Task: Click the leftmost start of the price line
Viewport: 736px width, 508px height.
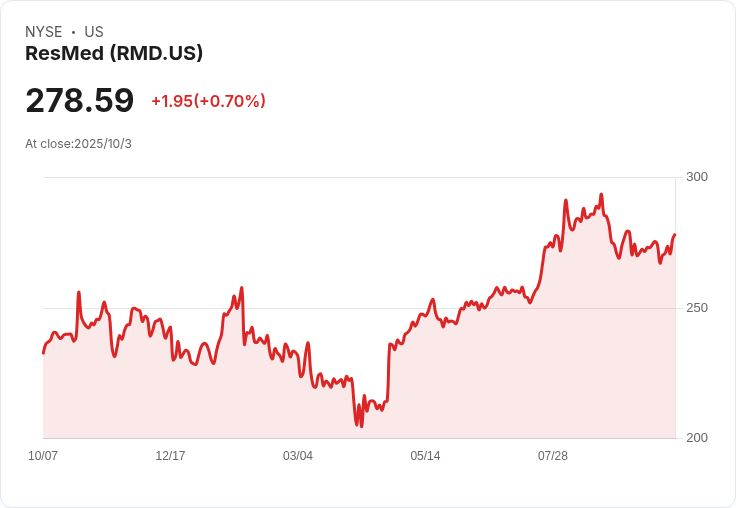Action: coord(44,353)
